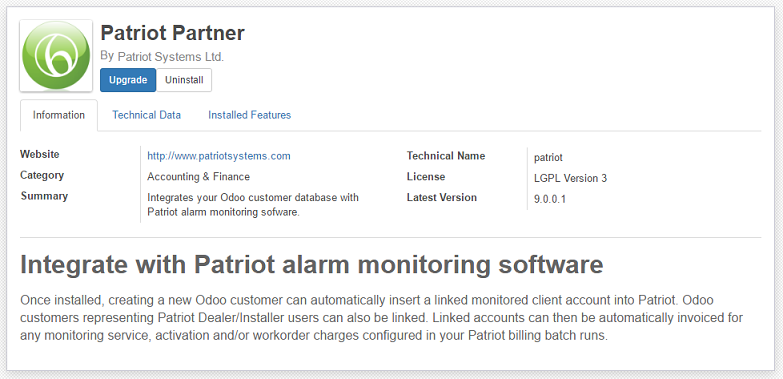The height and width of the screenshot is (379, 783).
Task: Click the technical name value patriot
Action: point(548,158)
